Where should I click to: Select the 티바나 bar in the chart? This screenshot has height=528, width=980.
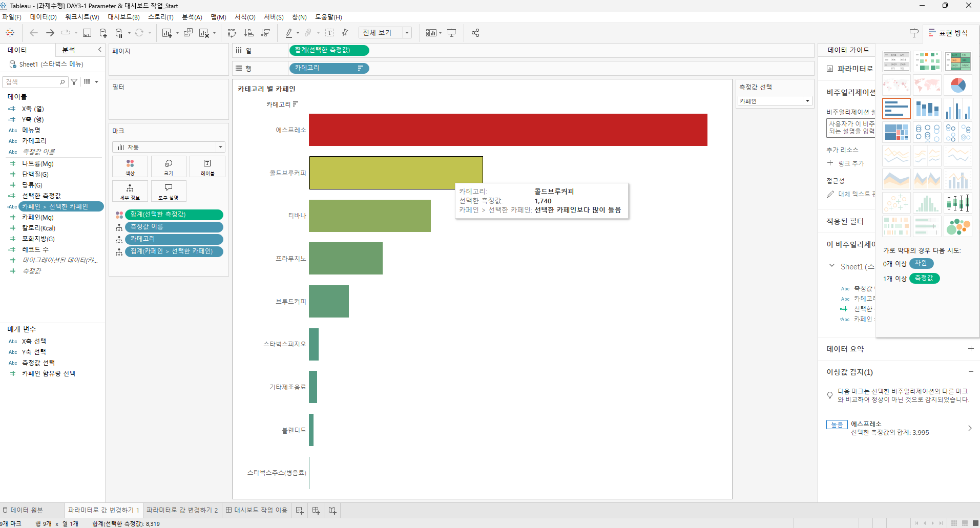point(370,216)
